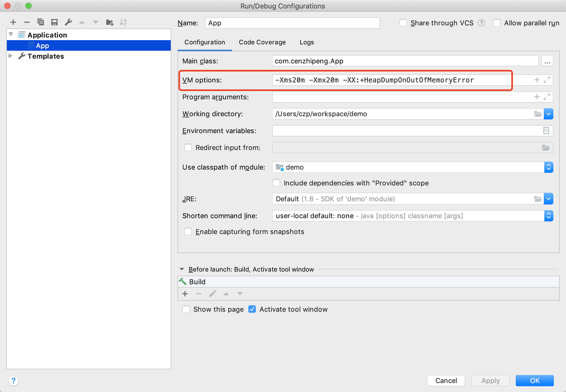Click the Cancel button
Screen dimensions: 566x392
click(x=446, y=380)
